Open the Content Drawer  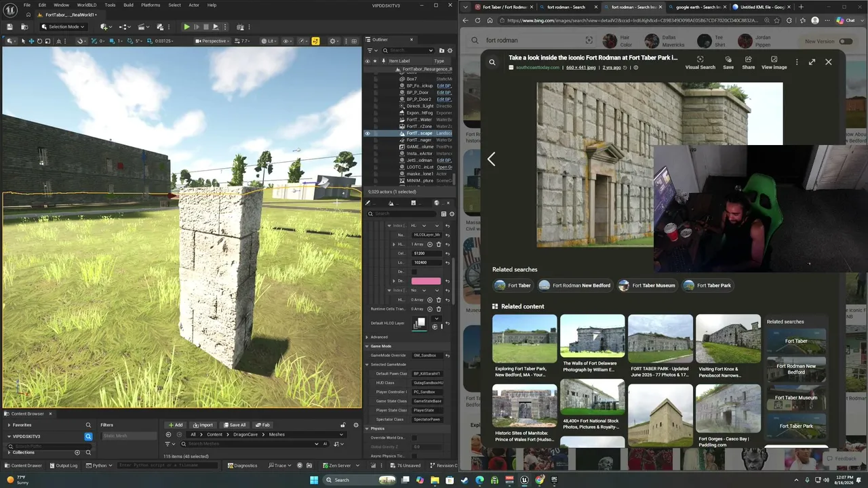point(23,466)
